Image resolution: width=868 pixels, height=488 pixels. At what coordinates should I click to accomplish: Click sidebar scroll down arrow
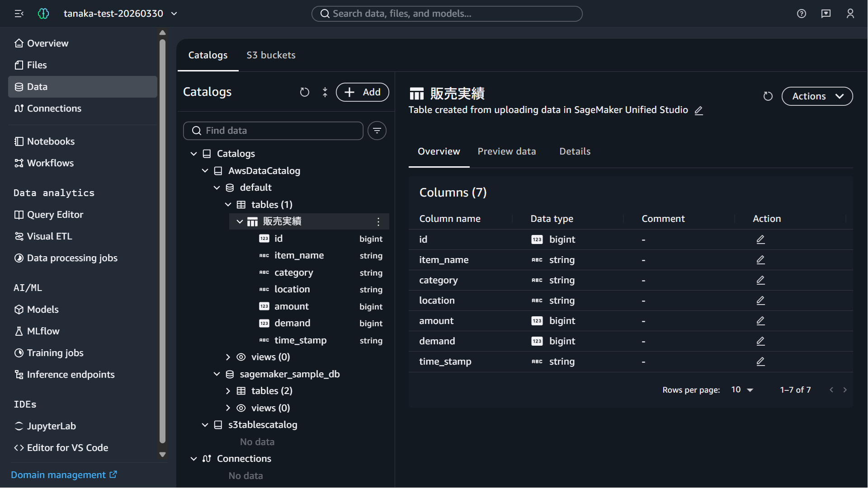click(x=163, y=455)
